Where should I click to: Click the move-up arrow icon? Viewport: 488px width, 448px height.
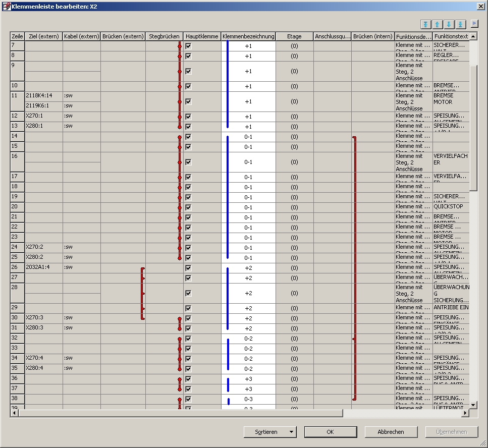pos(437,24)
